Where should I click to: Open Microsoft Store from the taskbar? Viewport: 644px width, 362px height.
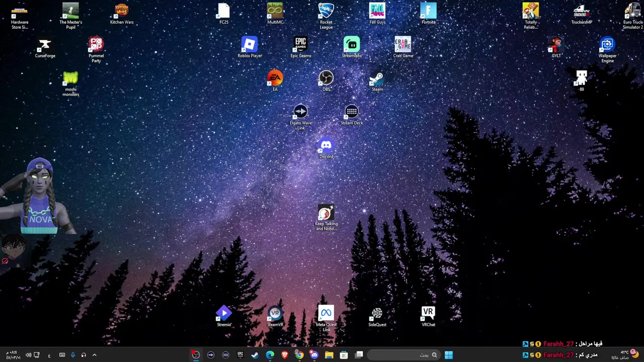[x=344, y=355]
